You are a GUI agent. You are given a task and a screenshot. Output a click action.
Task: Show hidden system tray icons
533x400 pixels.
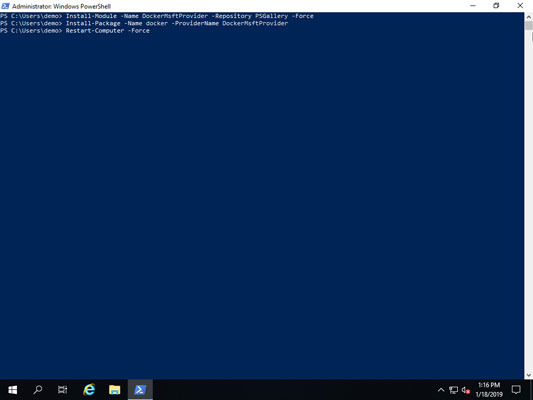click(x=441, y=390)
